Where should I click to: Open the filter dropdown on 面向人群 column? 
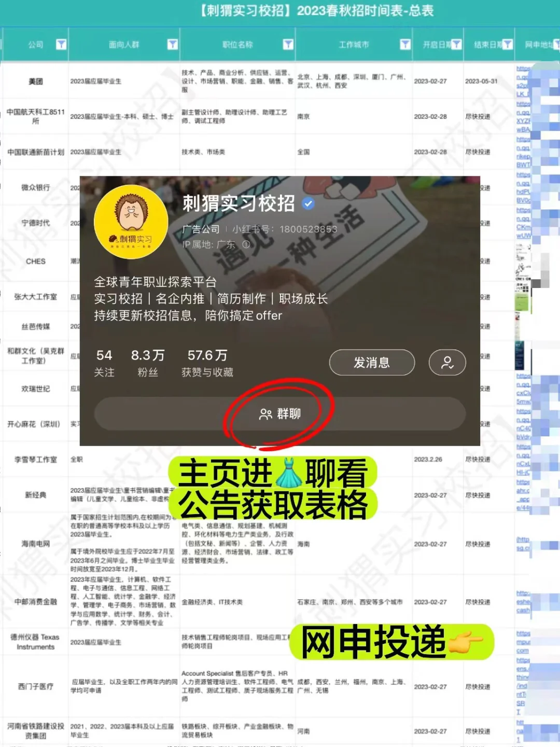173,45
